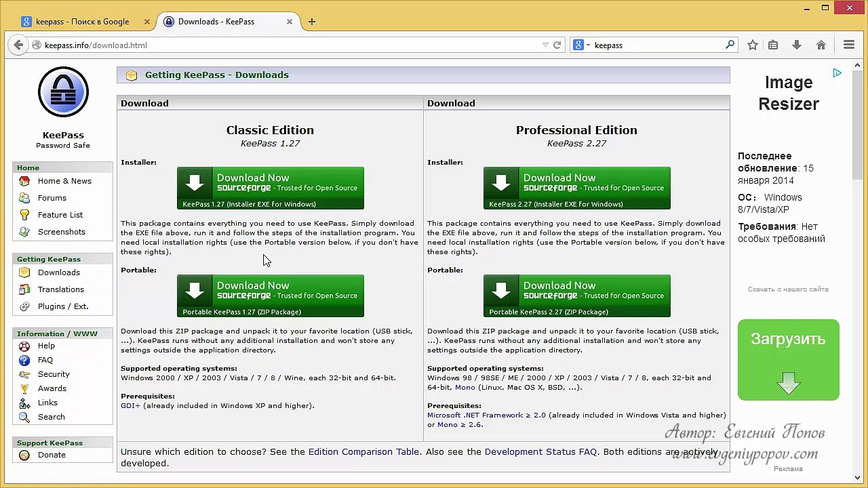Image resolution: width=868 pixels, height=488 pixels.
Task: Click the Links sidebar icon
Action: pyautogui.click(x=24, y=403)
